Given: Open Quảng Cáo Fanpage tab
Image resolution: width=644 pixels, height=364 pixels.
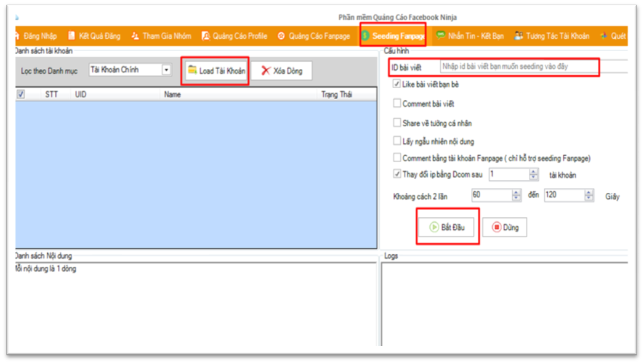Looking at the screenshot, I should [x=313, y=36].
